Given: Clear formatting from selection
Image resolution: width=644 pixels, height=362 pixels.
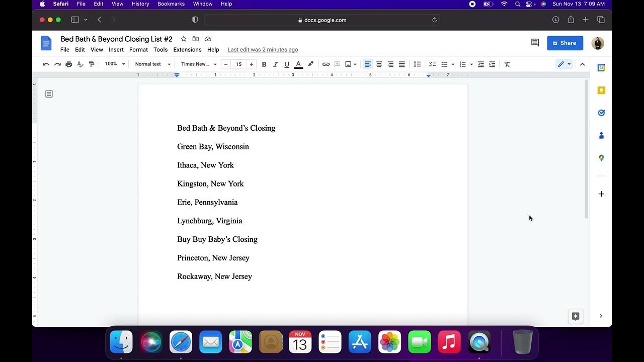Looking at the screenshot, I should [x=507, y=64].
